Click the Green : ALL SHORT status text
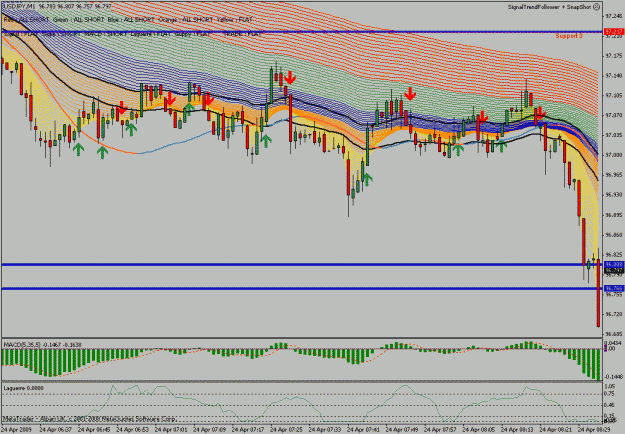The width and height of the screenshot is (625, 434). click(x=78, y=20)
